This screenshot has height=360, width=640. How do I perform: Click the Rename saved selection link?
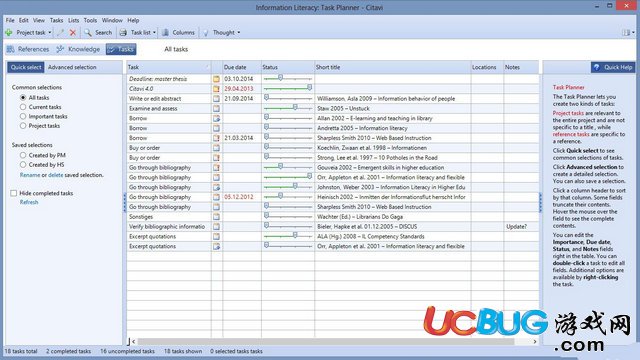30,175
